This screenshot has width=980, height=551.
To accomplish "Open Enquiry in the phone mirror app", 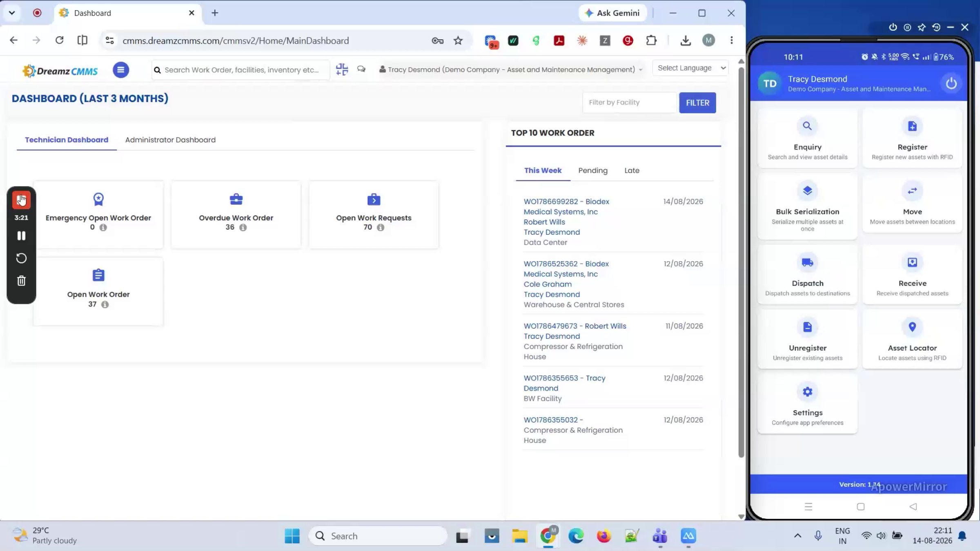I will (807, 138).
